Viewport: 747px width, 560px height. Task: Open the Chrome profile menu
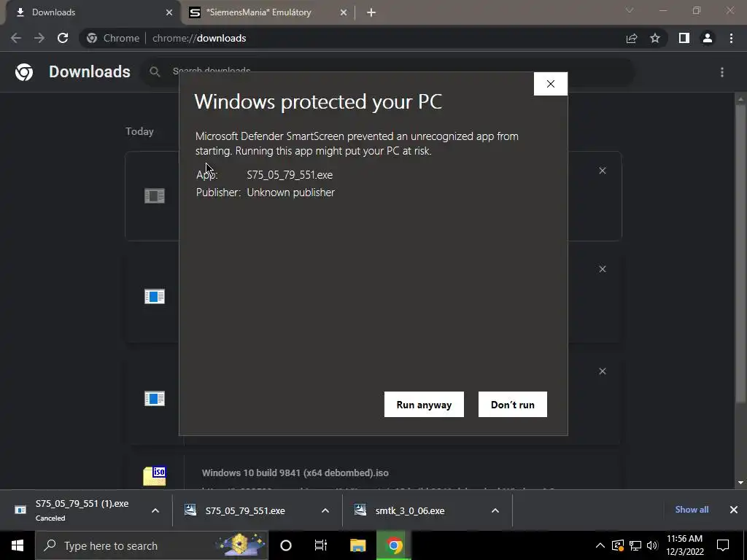708,38
